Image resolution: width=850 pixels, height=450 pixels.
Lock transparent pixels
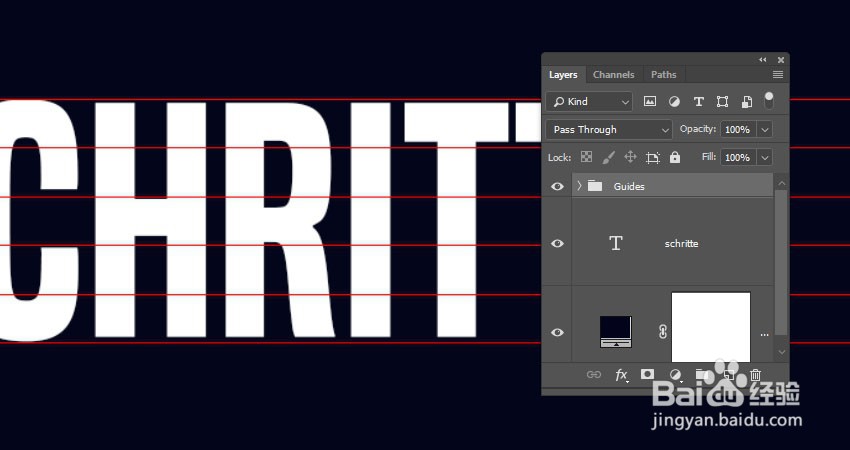(587, 157)
